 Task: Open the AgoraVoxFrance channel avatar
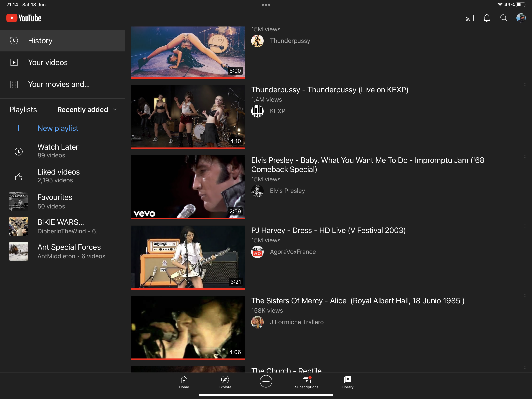(x=257, y=252)
